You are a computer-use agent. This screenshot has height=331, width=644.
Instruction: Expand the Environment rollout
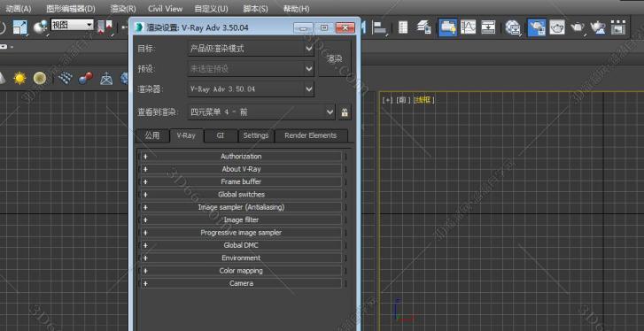click(x=241, y=258)
